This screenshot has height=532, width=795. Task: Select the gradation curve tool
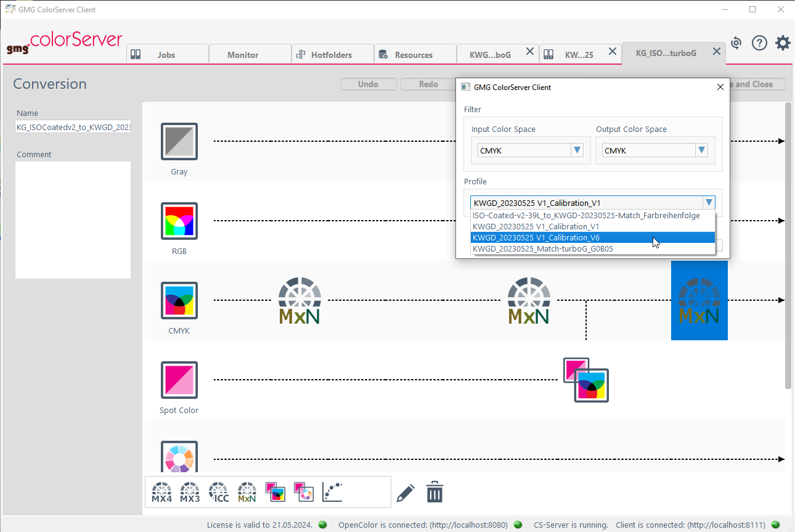(333, 492)
